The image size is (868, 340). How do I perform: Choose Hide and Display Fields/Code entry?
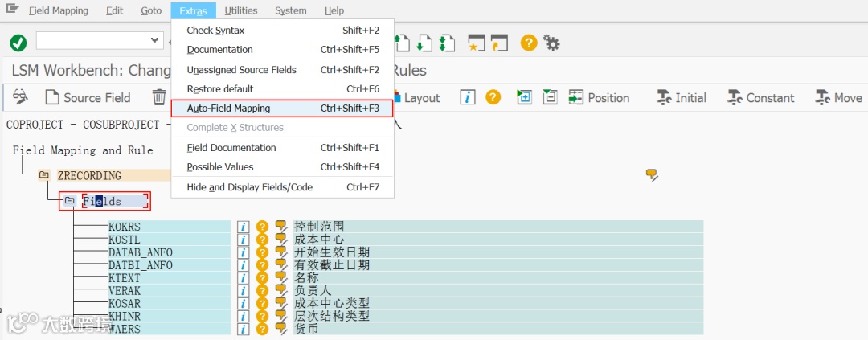[282, 187]
